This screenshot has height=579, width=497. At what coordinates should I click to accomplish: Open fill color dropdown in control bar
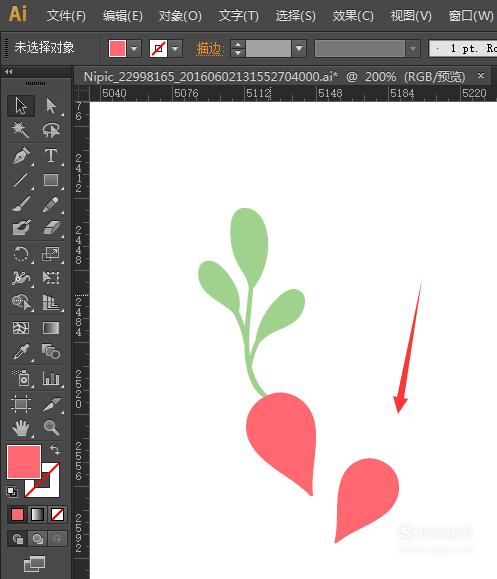[134, 48]
